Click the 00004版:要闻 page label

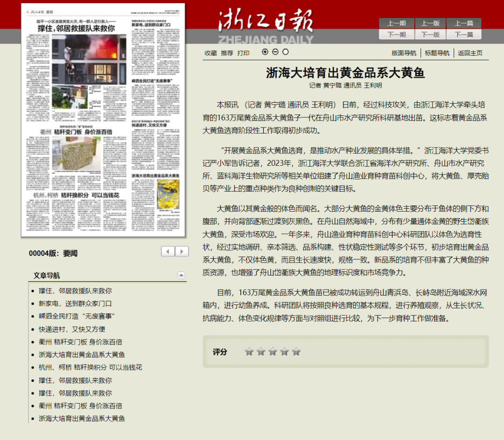pos(53,254)
